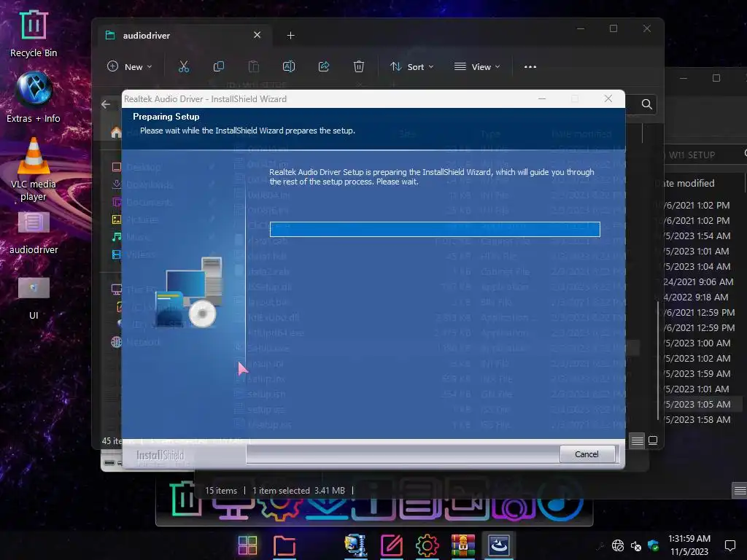747x560 pixels.
Task: Select the InstallShield setup icon on taskbar
Action: click(499, 545)
